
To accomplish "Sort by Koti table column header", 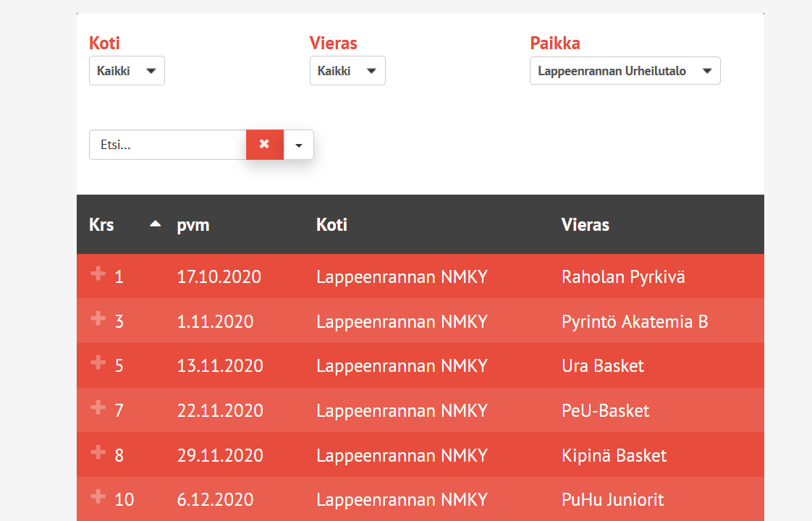I will pyautogui.click(x=332, y=225).
